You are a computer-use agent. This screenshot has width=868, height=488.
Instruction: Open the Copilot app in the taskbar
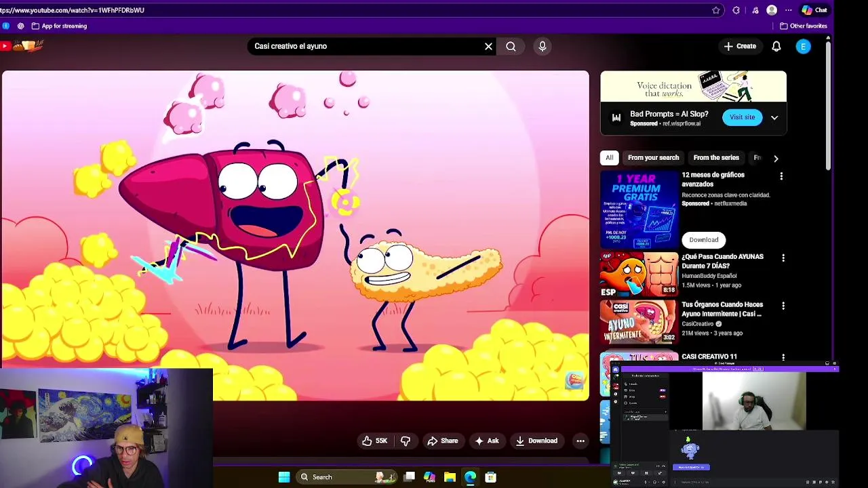click(429, 477)
